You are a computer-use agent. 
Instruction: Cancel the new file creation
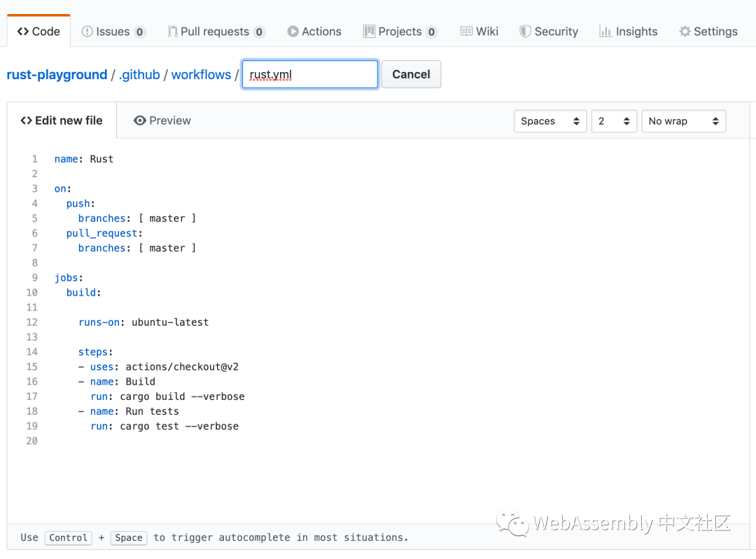point(412,74)
